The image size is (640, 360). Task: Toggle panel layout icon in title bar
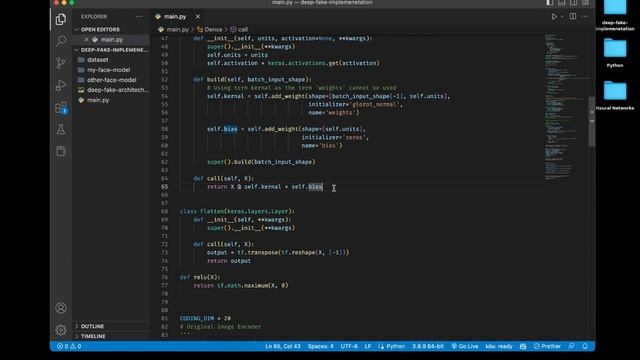click(562, 2)
